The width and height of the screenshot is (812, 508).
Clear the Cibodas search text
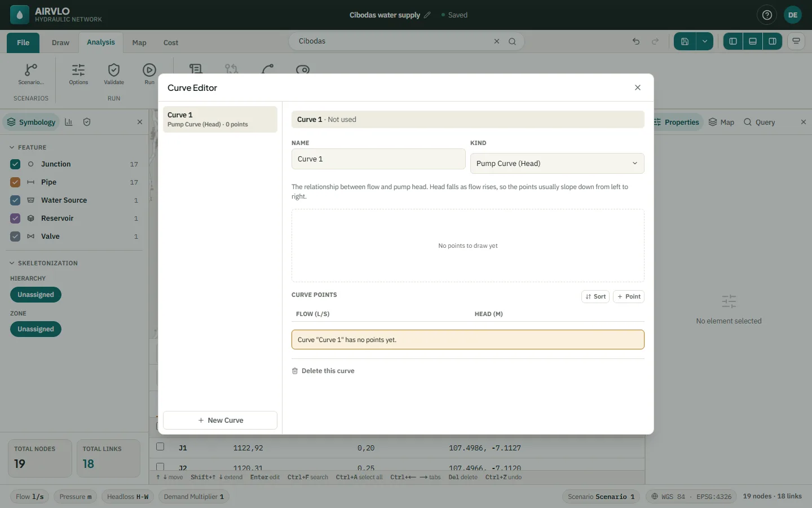tap(497, 41)
